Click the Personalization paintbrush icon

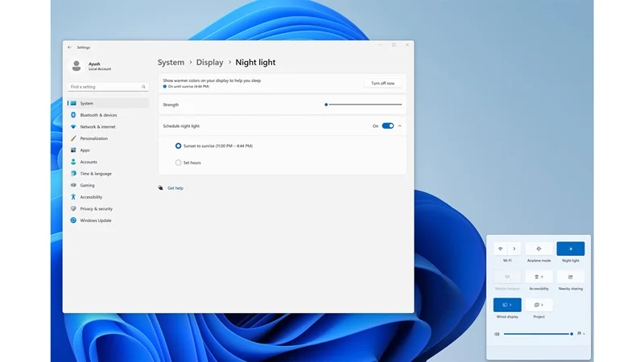point(73,138)
